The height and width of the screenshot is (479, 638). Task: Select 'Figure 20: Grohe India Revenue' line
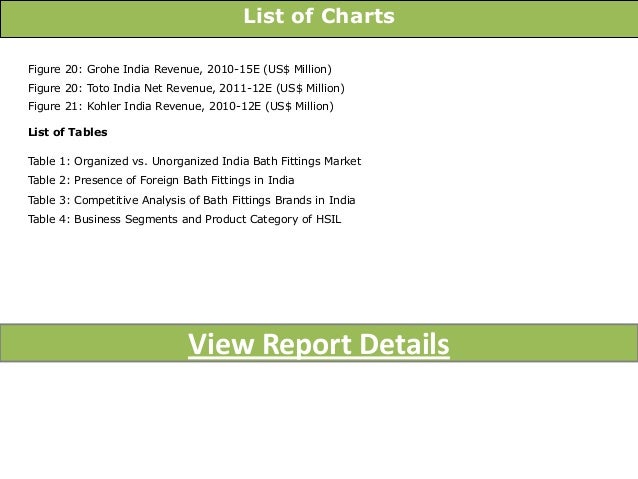tap(180, 69)
